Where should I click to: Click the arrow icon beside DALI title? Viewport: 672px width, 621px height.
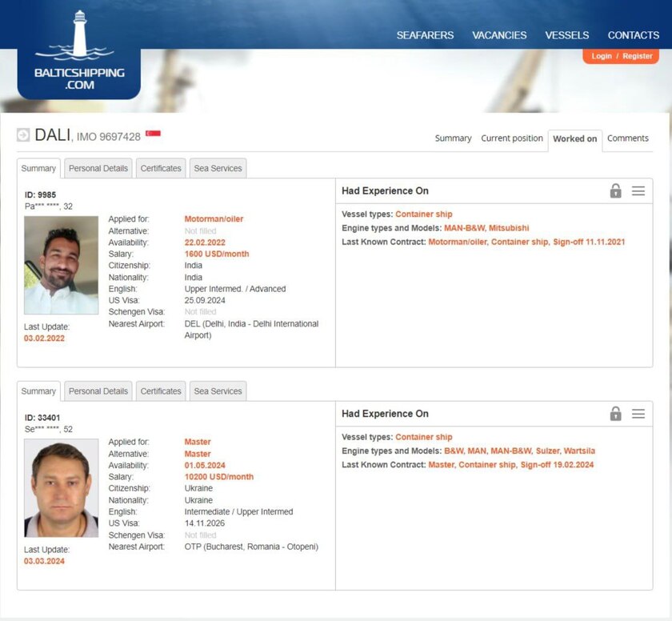click(x=23, y=135)
